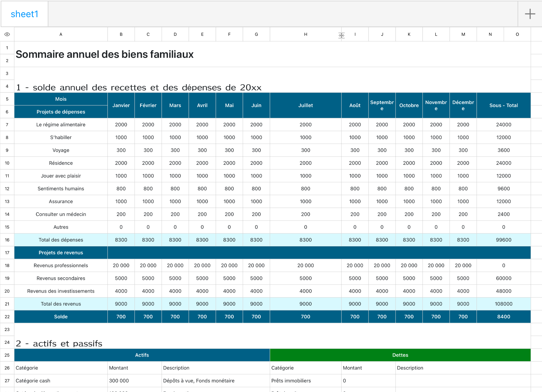Click the 'Prêts immobiliers' cell
The width and height of the screenshot is (542, 392).
tap(306, 381)
